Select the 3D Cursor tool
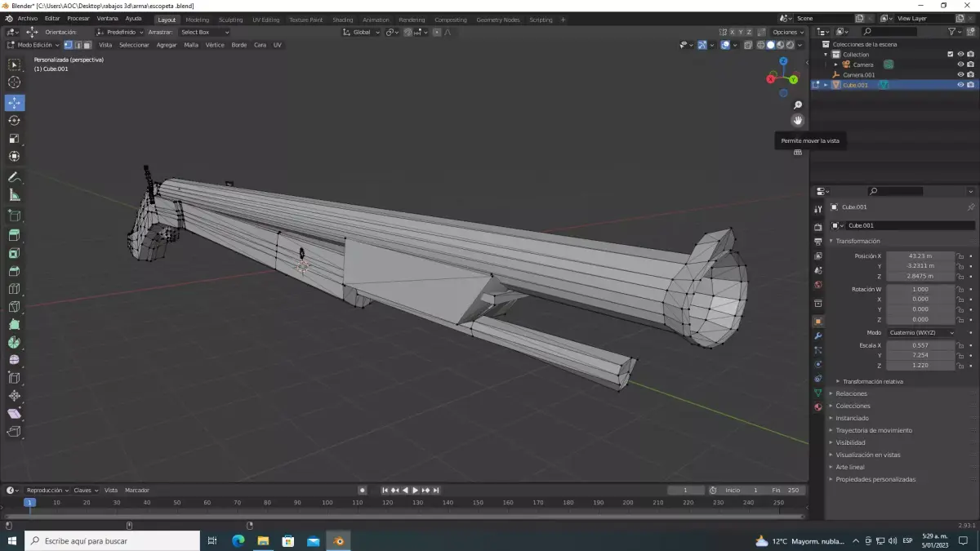The image size is (980, 551). pos(15,82)
